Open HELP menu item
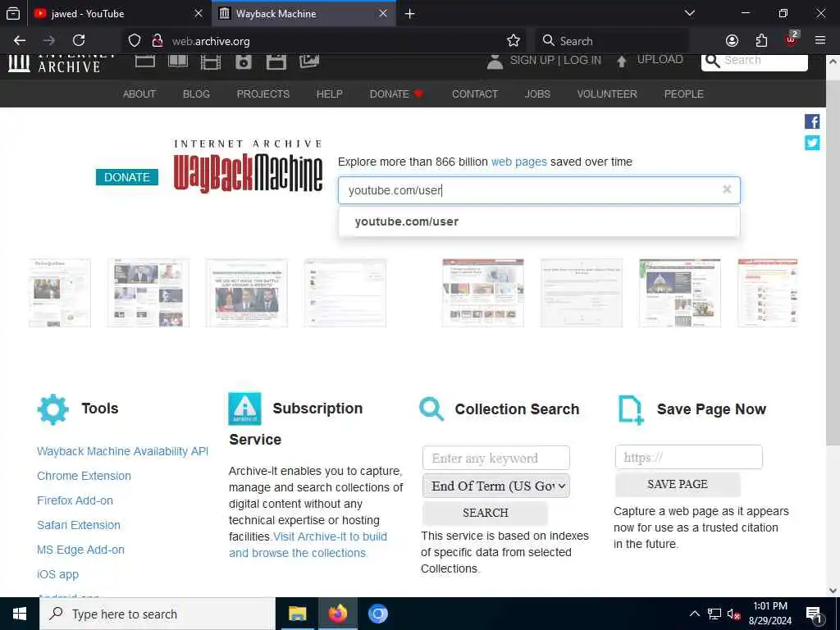The width and height of the screenshot is (840, 630). coord(330,94)
